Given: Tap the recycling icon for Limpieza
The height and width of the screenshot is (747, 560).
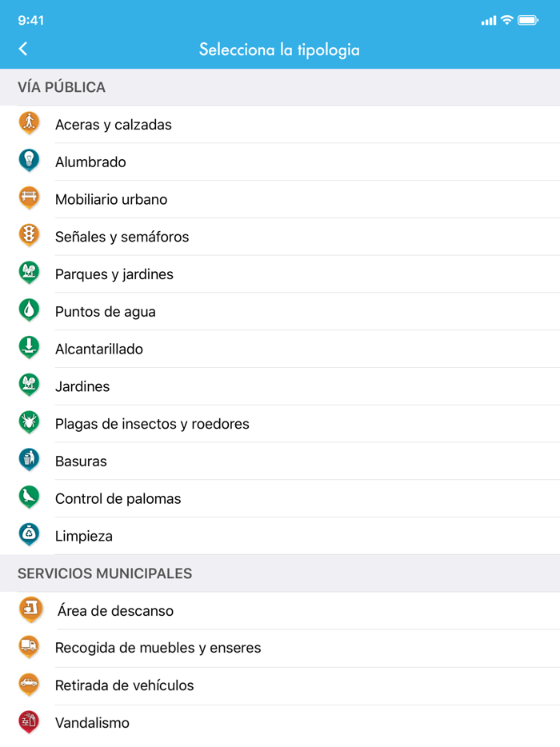Looking at the screenshot, I should [29, 534].
